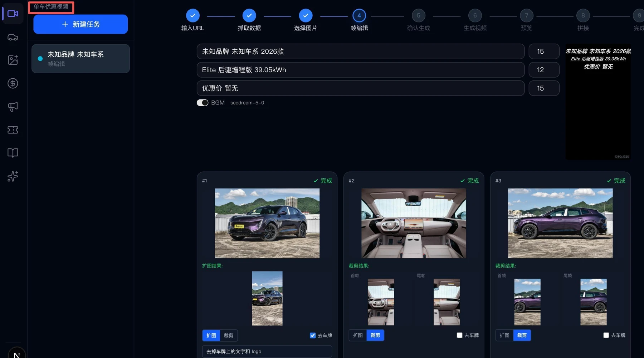Open the video camera sidebar icon

[13, 14]
